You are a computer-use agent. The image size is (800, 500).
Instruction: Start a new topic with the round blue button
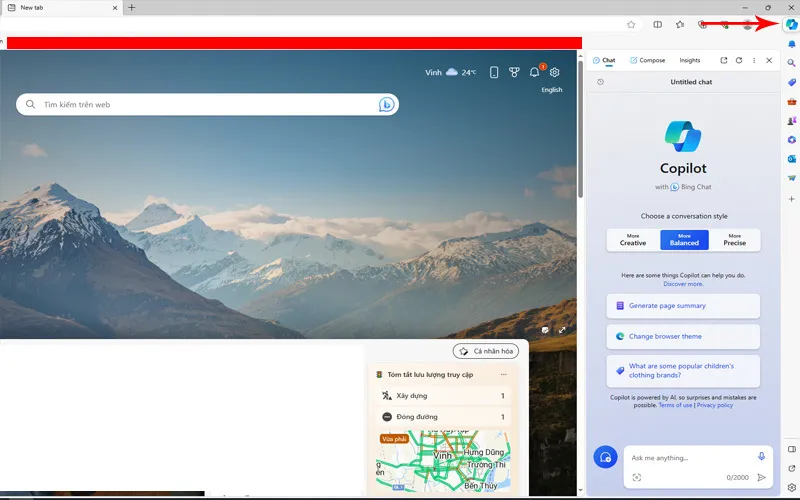pyautogui.click(x=604, y=457)
